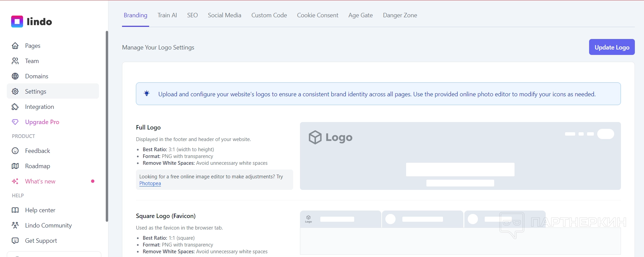644x257 pixels.
Task: Click the Team people icon
Action: (x=15, y=61)
